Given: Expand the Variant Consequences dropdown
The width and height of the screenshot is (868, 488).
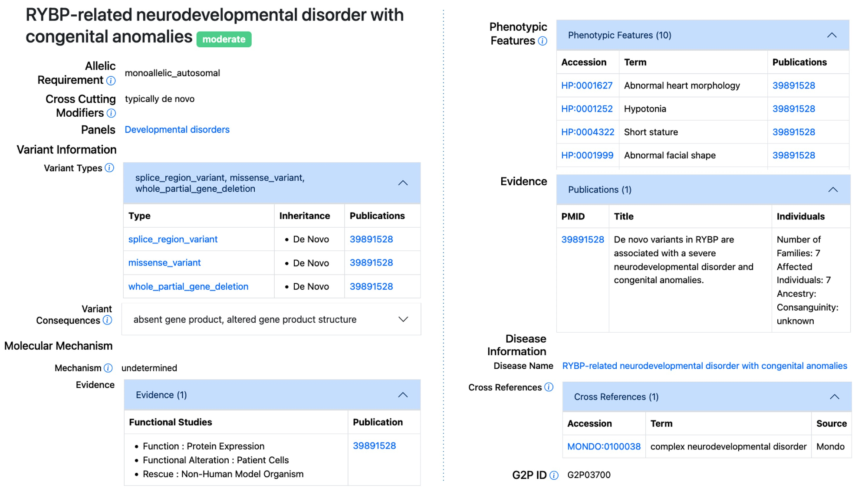Looking at the screenshot, I should coord(403,319).
